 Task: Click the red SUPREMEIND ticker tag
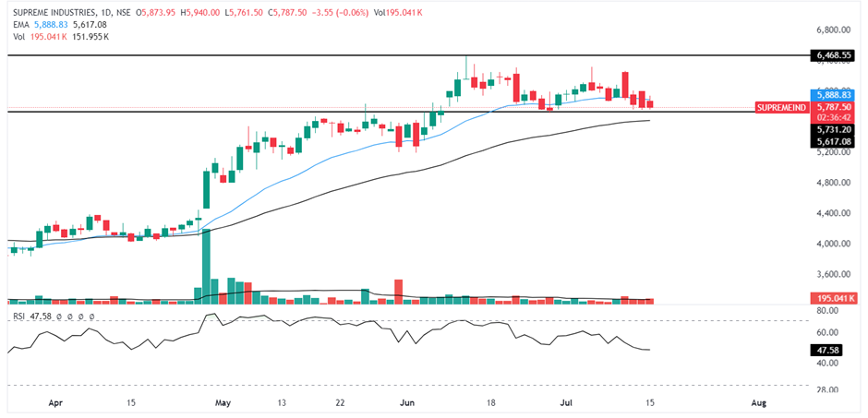(781, 108)
